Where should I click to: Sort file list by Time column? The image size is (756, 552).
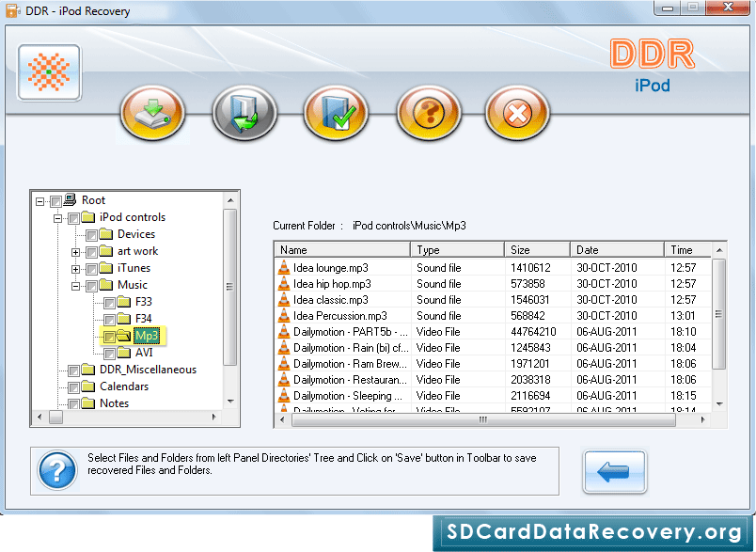687,250
